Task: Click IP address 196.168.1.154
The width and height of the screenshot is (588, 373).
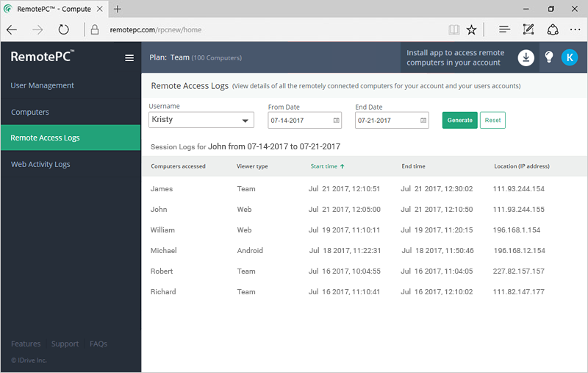Action: click(517, 230)
